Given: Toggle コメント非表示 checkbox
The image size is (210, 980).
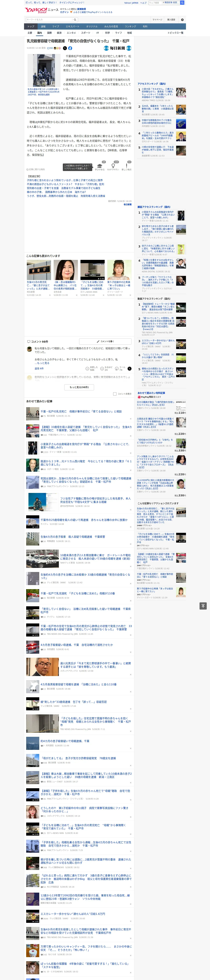Looking at the screenshot, I should click(115, 394).
